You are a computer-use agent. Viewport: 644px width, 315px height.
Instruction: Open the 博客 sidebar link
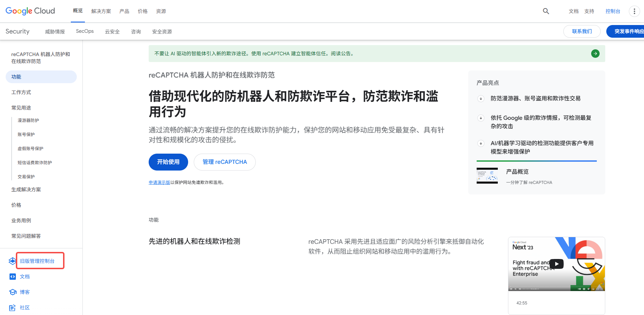pos(25,292)
